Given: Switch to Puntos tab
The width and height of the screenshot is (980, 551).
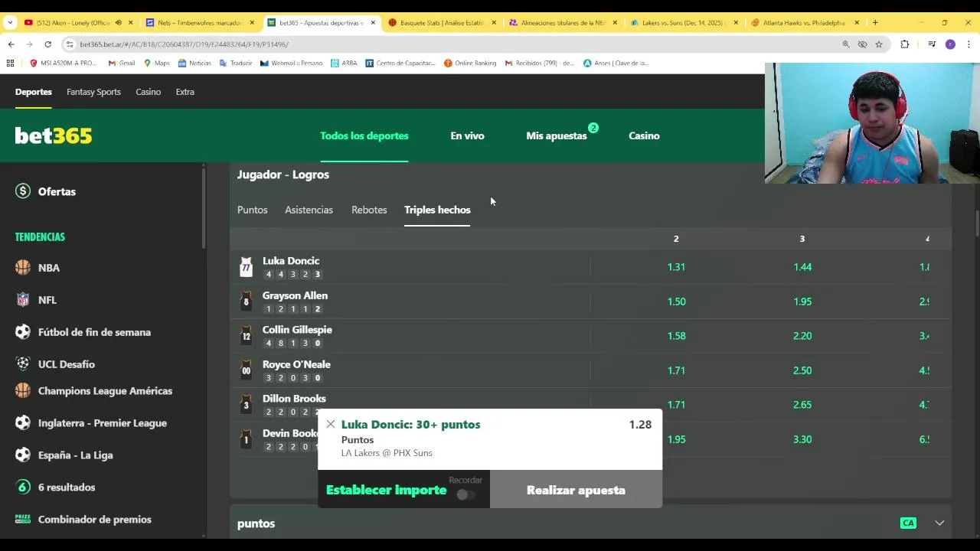Looking at the screenshot, I should coord(253,210).
